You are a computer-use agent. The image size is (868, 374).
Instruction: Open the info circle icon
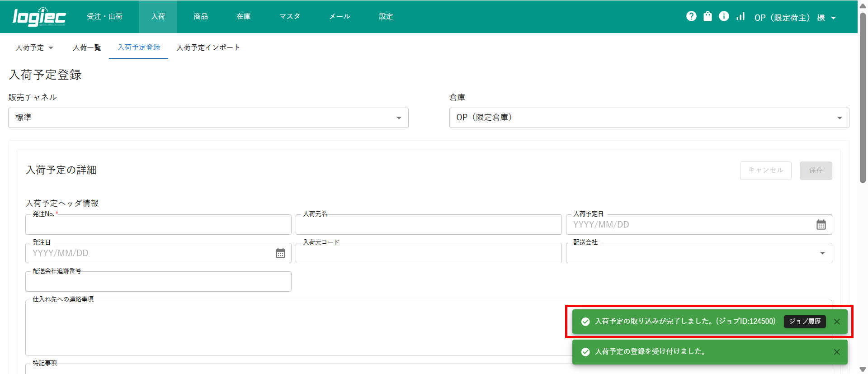pos(724,16)
